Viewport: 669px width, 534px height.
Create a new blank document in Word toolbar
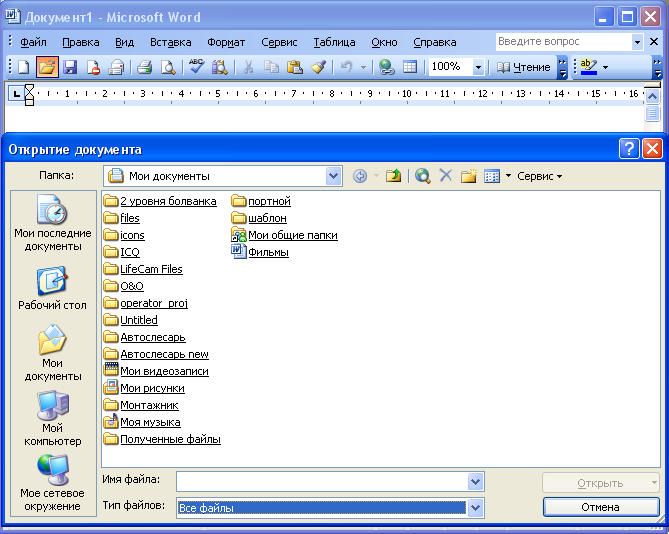point(24,67)
